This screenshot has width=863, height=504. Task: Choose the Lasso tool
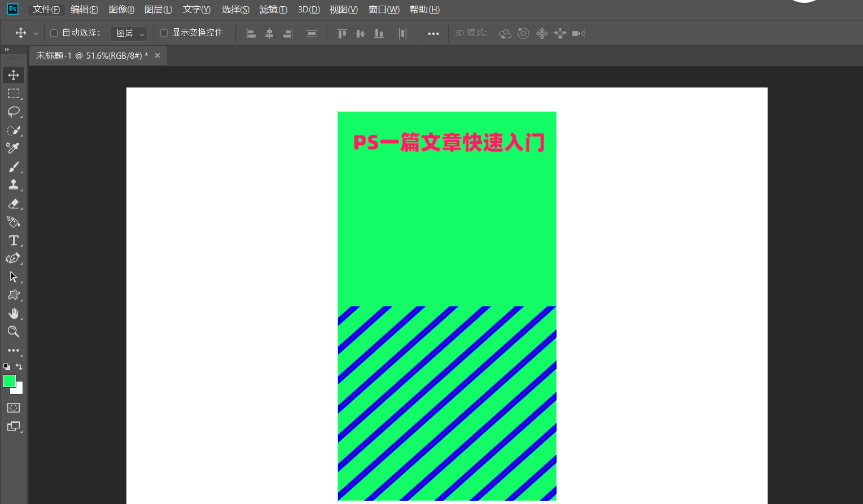[x=14, y=112]
